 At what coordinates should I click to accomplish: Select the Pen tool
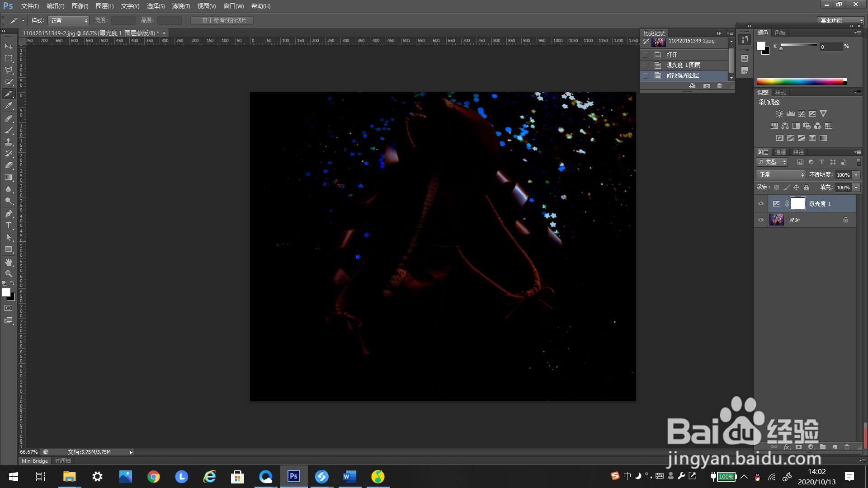point(9,214)
